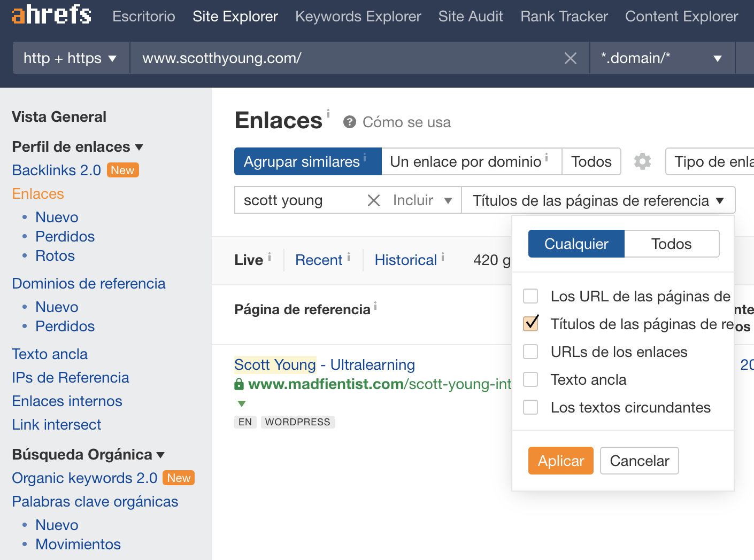Check 'Los URL de las páginas de' option
This screenshot has width=754, height=560.
click(x=530, y=296)
